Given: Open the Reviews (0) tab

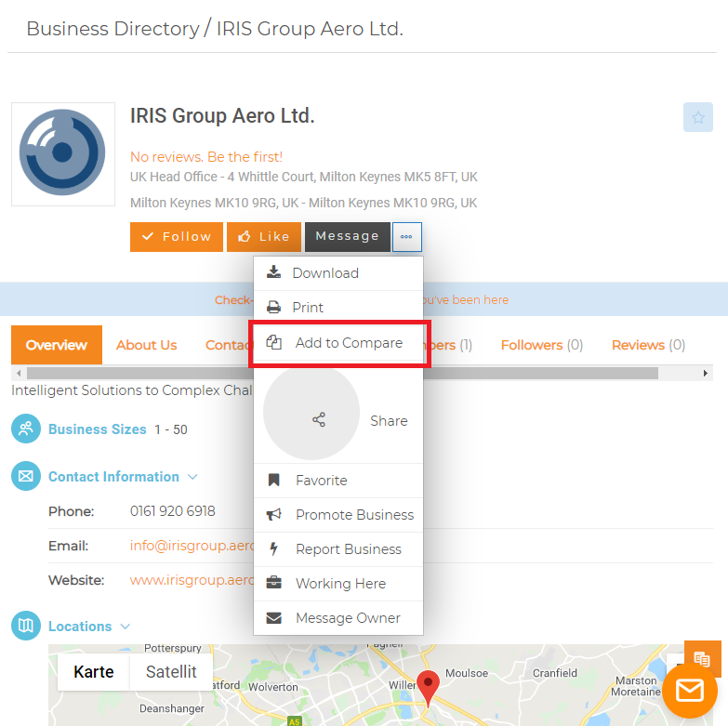Looking at the screenshot, I should 648,345.
